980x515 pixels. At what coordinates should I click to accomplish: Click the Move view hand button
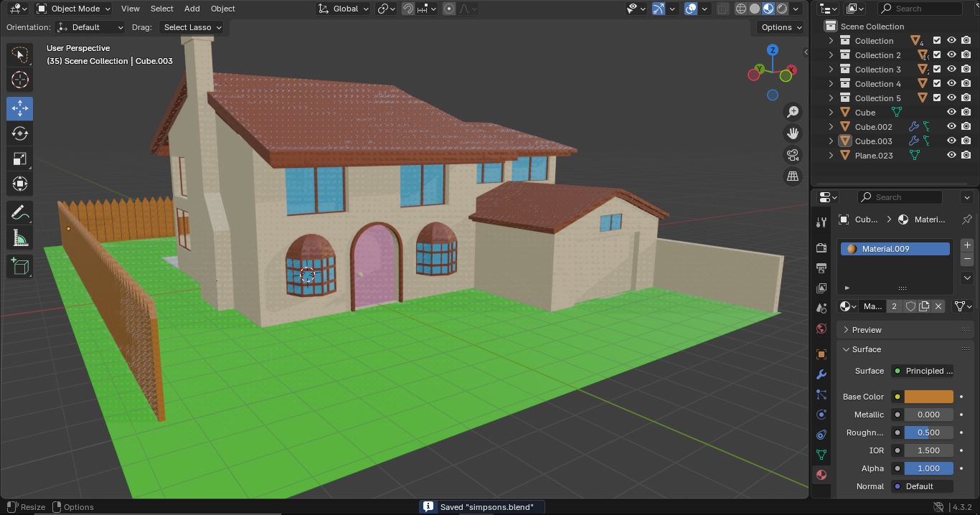point(793,133)
